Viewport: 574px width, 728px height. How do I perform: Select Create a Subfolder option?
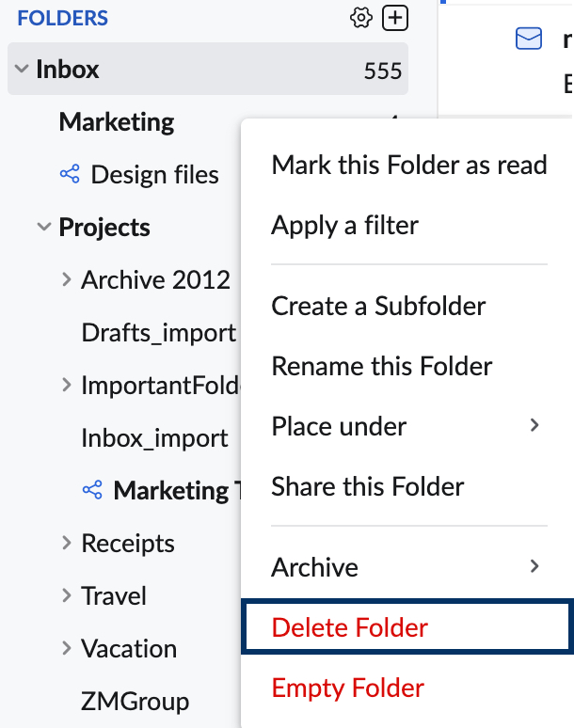(378, 307)
